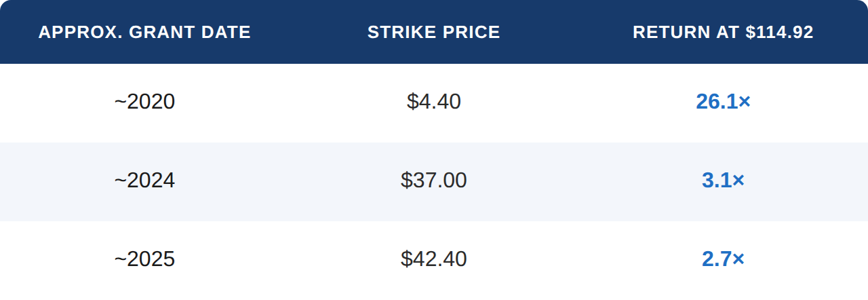This screenshot has height=300, width=868.
Task: Open the 26.1× return link
Action: point(723,102)
